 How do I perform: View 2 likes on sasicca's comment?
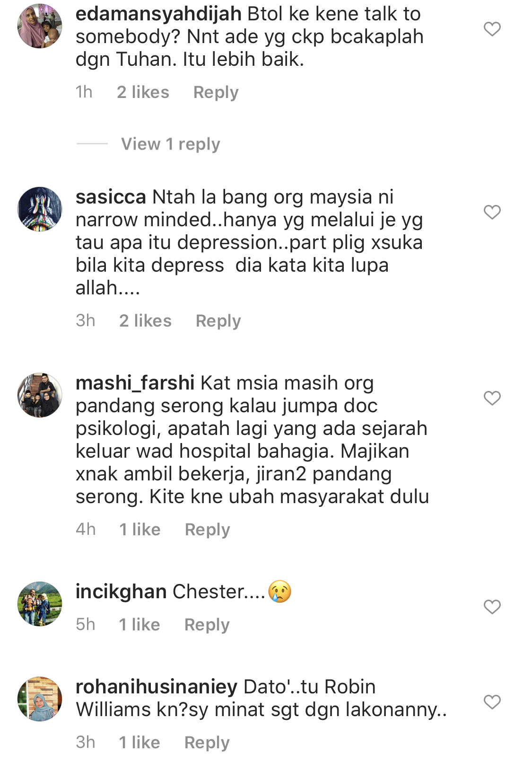coord(145,321)
